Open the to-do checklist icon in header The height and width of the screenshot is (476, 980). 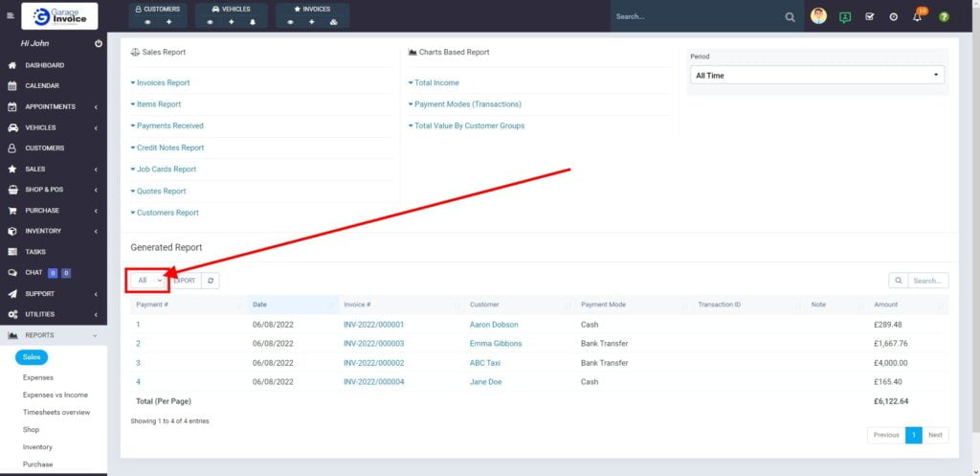pyautogui.click(x=869, y=17)
